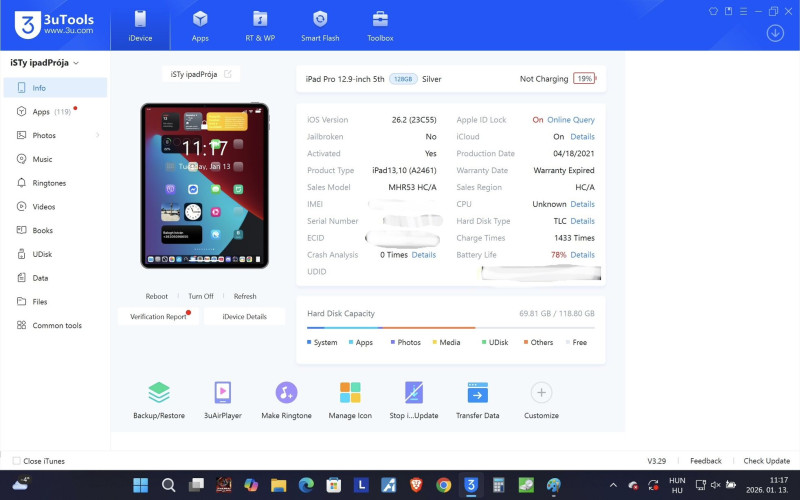Show hidden system tray icons

click(x=613, y=485)
